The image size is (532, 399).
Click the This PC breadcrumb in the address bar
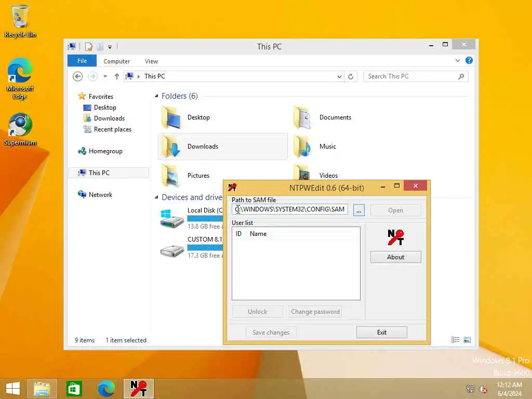[x=155, y=76]
